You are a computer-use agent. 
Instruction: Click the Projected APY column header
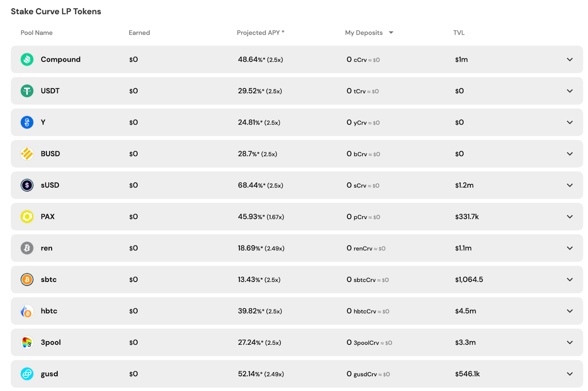point(261,33)
